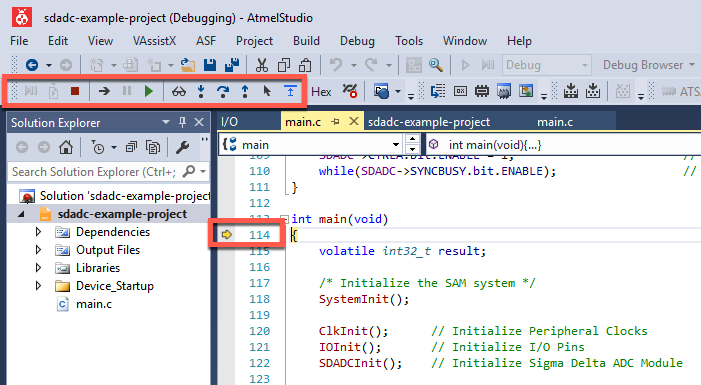
Task: Open the main scope dropdown
Action: (x=396, y=144)
